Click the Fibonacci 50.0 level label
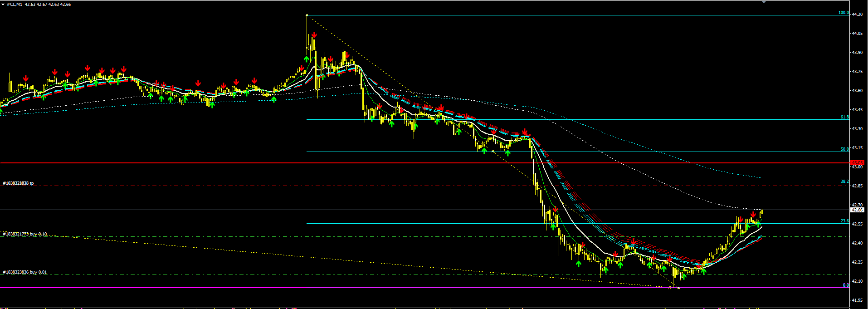 click(844, 149)
